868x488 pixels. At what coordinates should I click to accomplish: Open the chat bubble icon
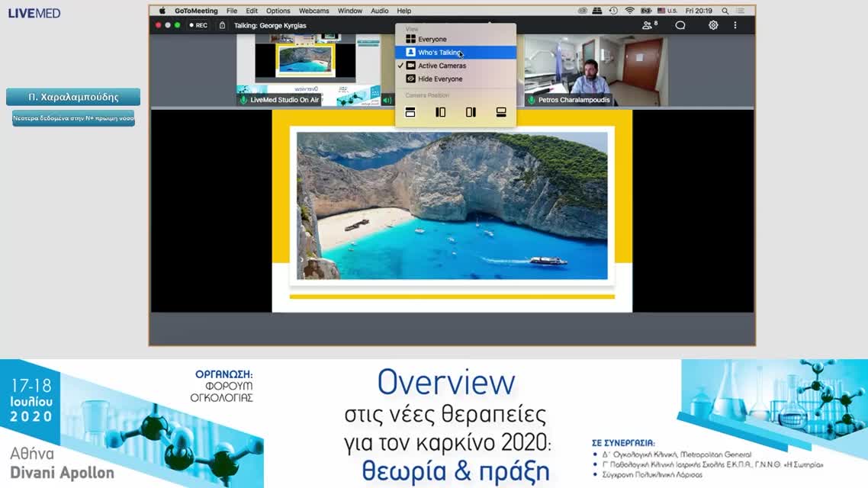pyautogui.click(x=680, y=25)
